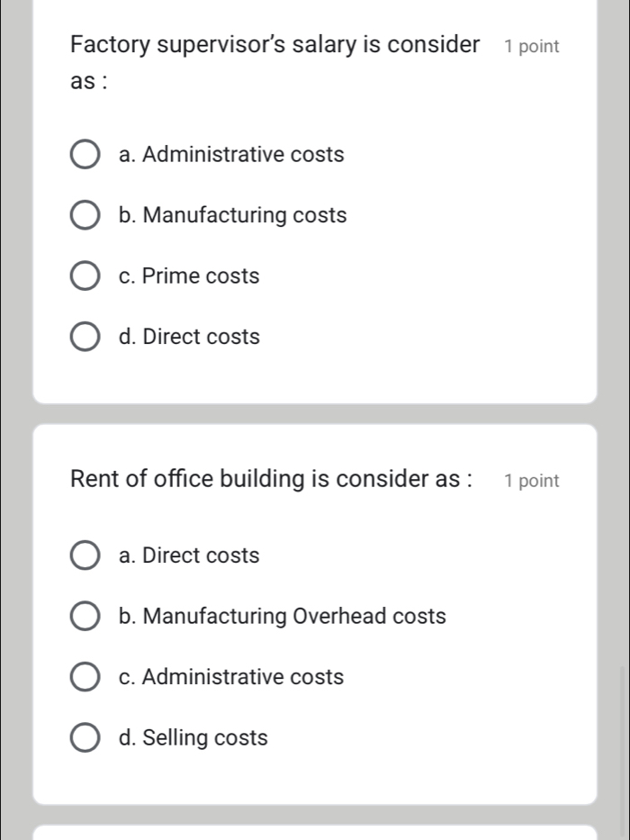Choose d. Selling costs option
Image resolution: width=630 pixels, height=840 pixels.
tap(85, 737)
